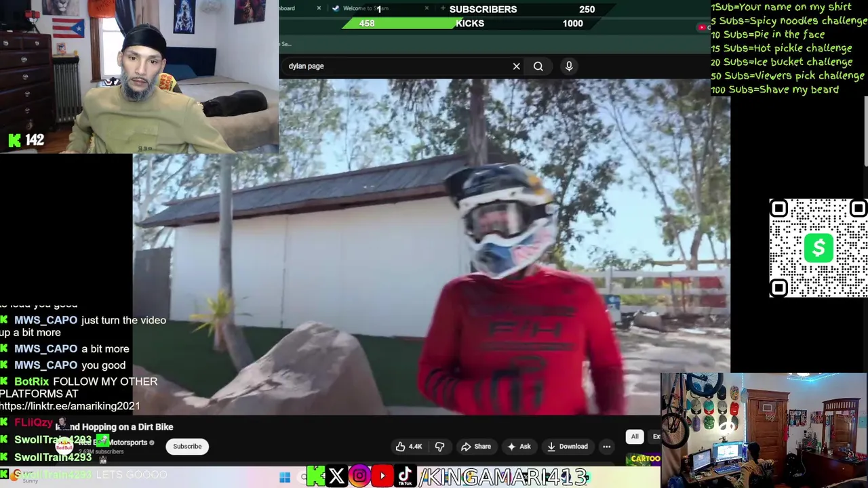The image size is (868, 488).
Task: Close the first browser tab ending 'board'
Action: click(x=319, y=8)
